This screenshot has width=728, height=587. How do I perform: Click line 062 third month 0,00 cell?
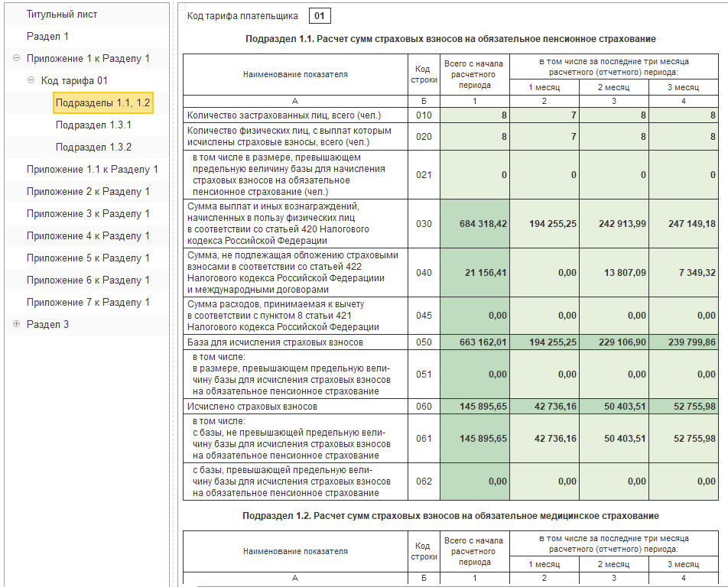(x=683, y=482)
